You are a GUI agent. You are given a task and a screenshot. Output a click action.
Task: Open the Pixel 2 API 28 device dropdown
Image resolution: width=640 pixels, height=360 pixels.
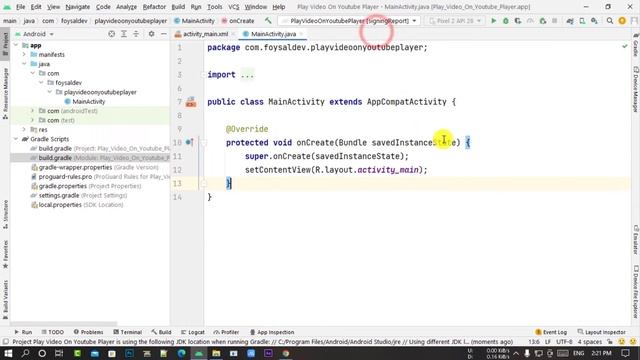click(x=455, y=20)
